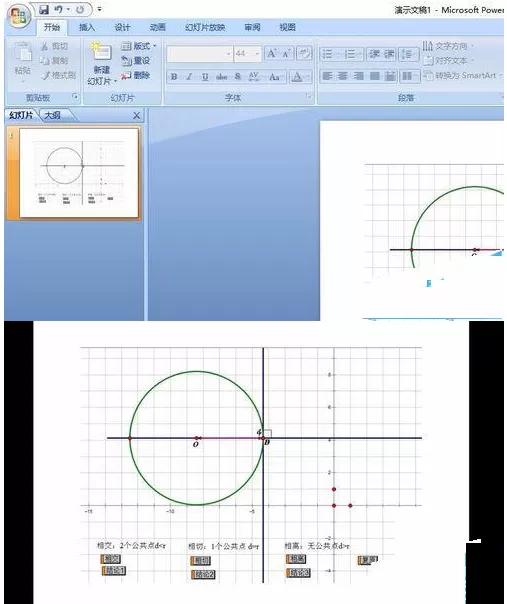
Task: Click the Paste (粘贴) clipboard icon
Action: 22,54
